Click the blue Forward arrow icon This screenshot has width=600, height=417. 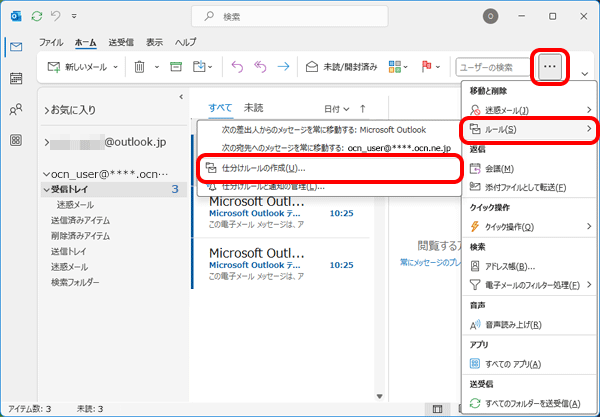[283, 67]
